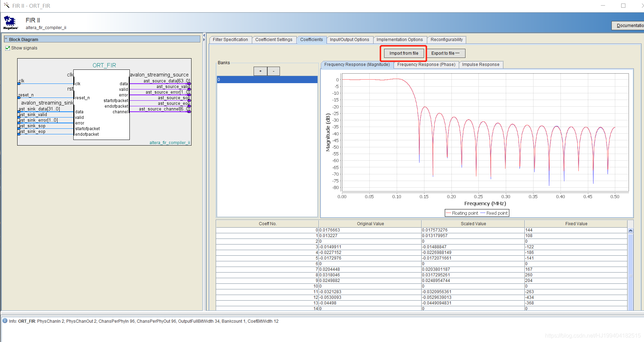Click the Scaled Value column header

[x=473, y=224]
